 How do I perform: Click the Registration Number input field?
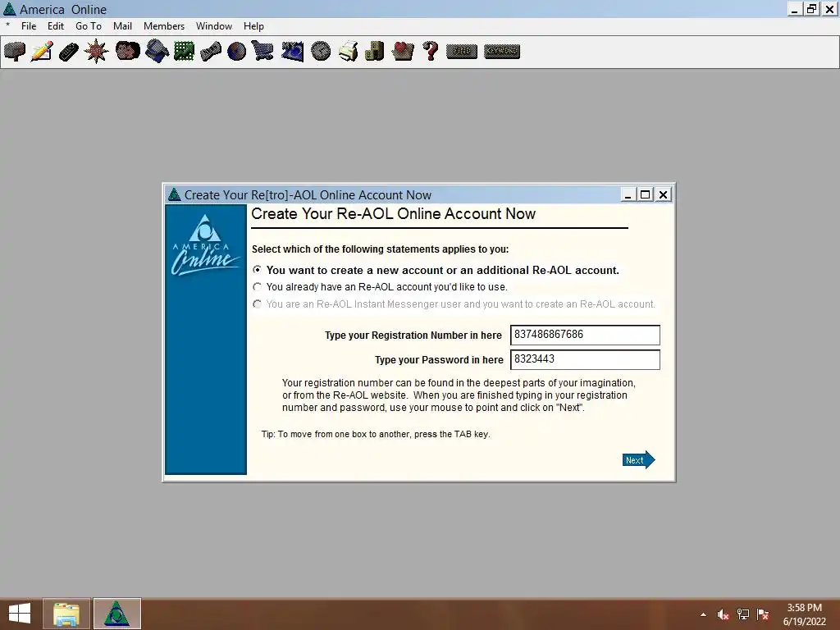(585, 335)
